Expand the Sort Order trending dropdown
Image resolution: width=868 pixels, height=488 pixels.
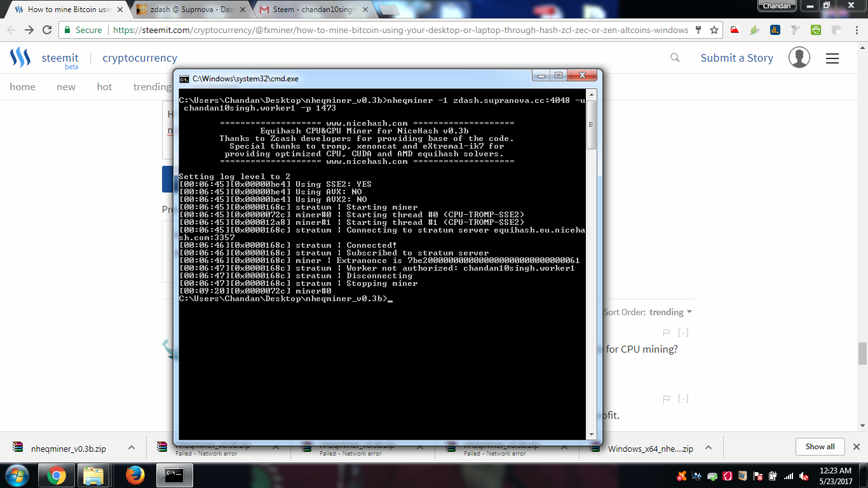[x=670, y=312]
